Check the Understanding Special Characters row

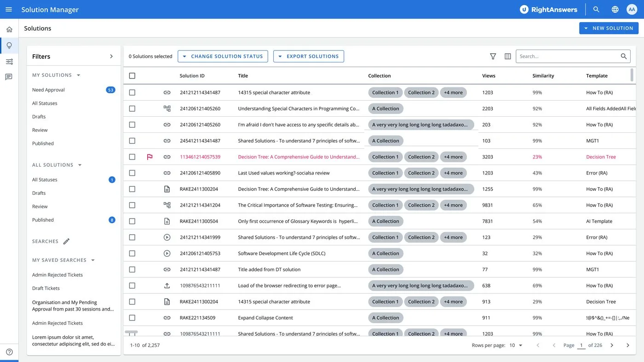click(x=132, y=108)
